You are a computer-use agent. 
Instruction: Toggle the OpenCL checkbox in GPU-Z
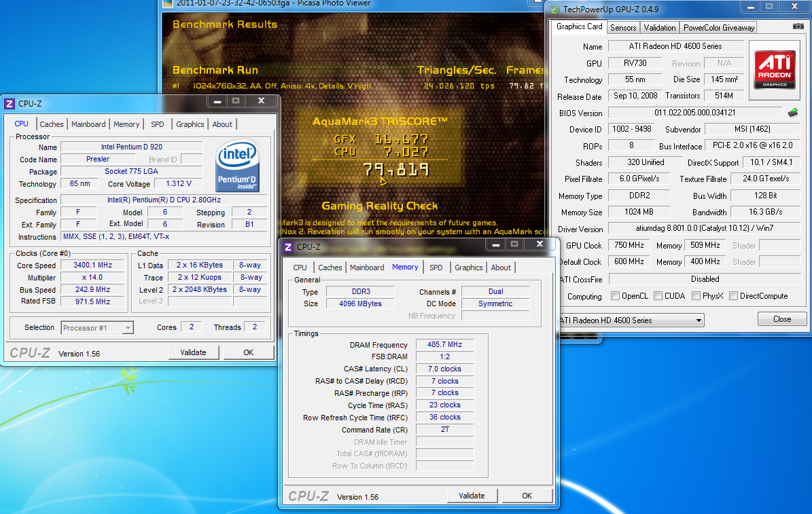[615, 296]
